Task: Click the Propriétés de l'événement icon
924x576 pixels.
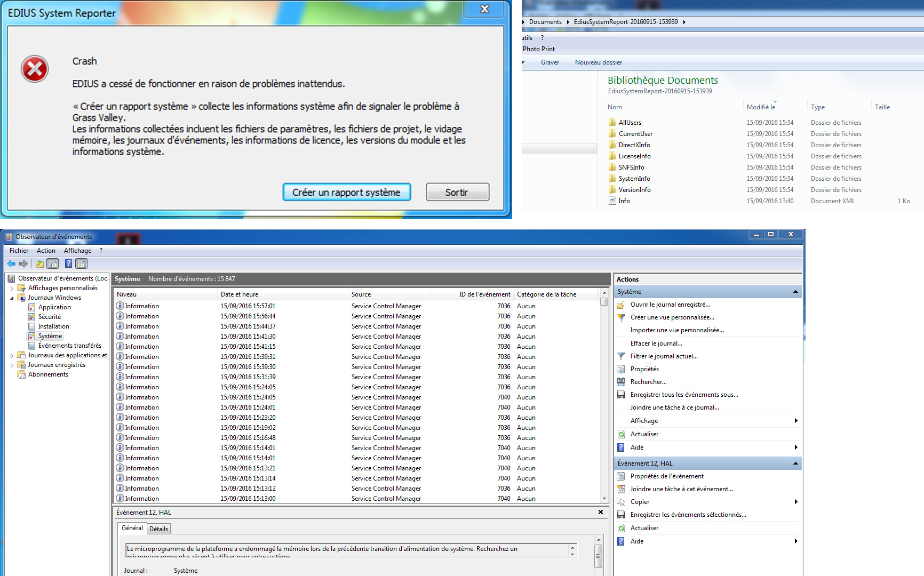Action: (621, 476)
